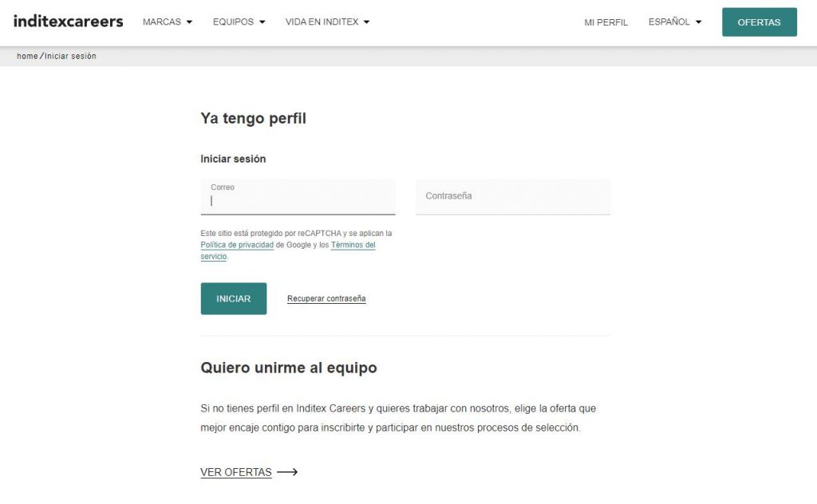Click the OFERTAS button
The height and width of the screenshot is (504, 817).
760,22
